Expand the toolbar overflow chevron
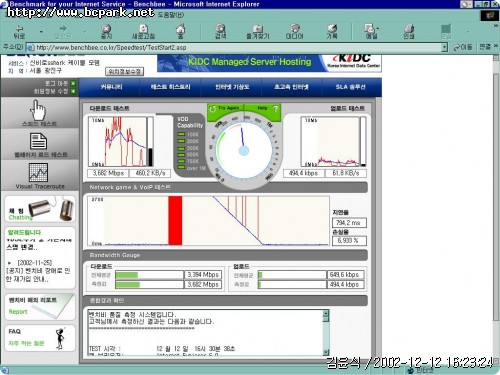Screen dimensions: 500x375 496,26
